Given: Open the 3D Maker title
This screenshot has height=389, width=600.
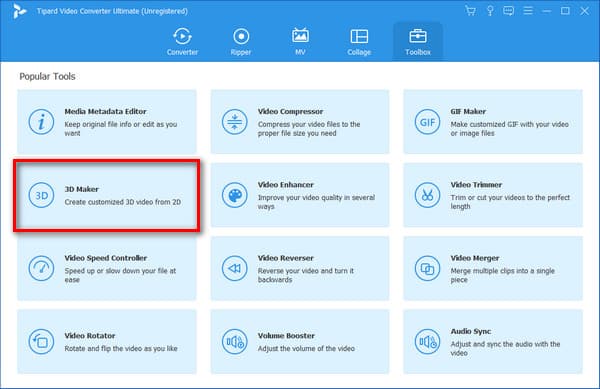Looking at the screenshot, I should (81, 189).
